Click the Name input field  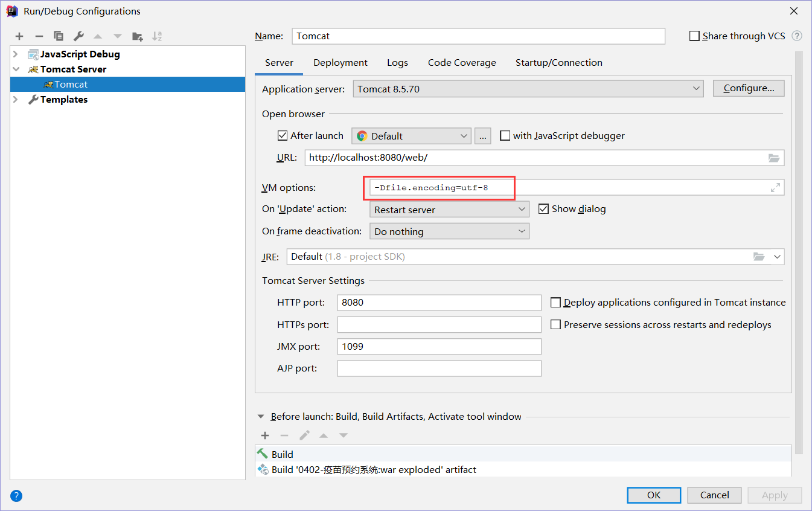pyautogui.click(x=478, y=36)
